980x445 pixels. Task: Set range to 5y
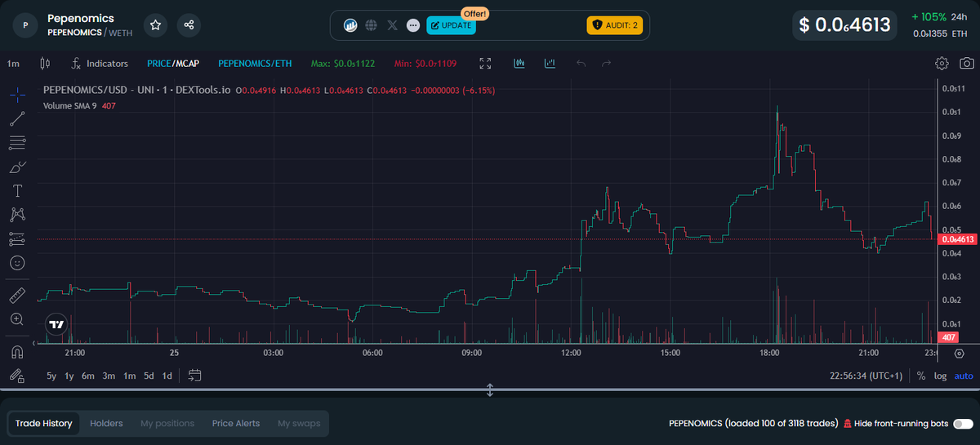tap(51, 376)
